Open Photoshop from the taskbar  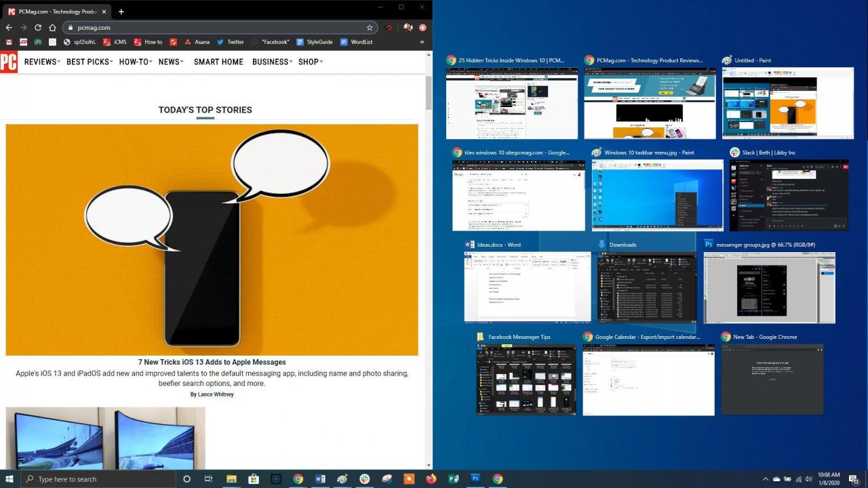coord(475,479)
